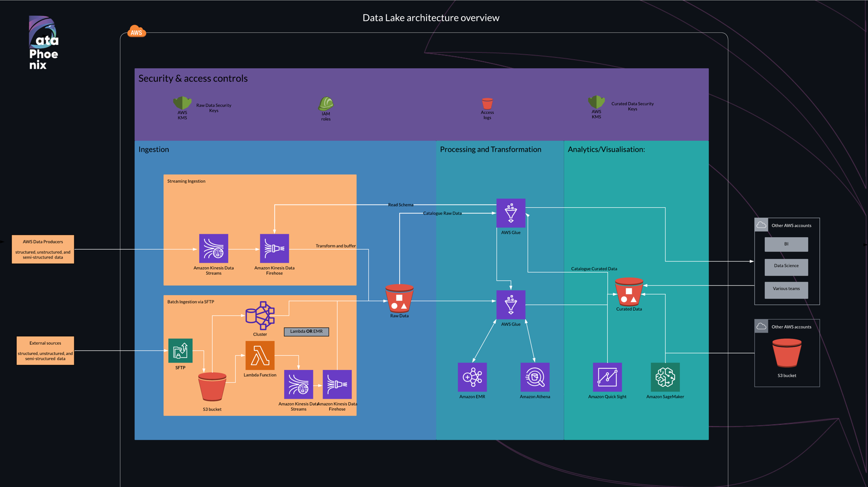The height and width of the screenshot is (487, 868).
Task: Click the Lambda Function icon
Action: click(x=260, y=356)
